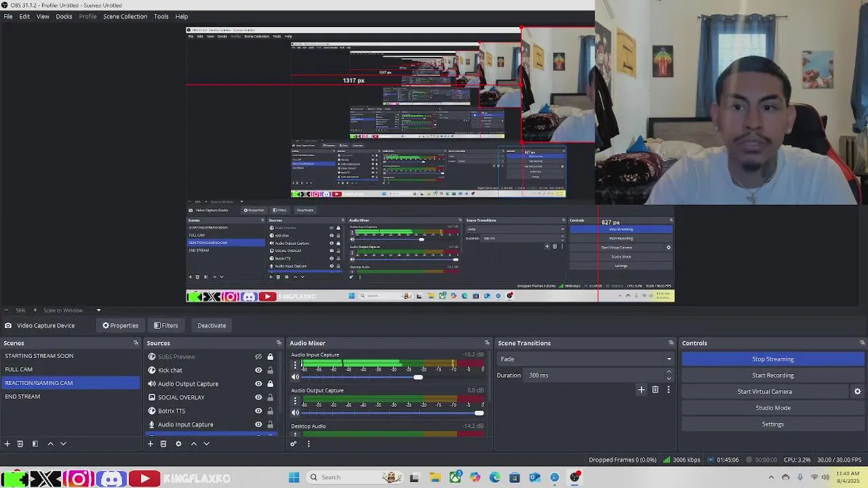
Task: Expand hidden system tray icons chevron
Action: [x=771, y=477]
